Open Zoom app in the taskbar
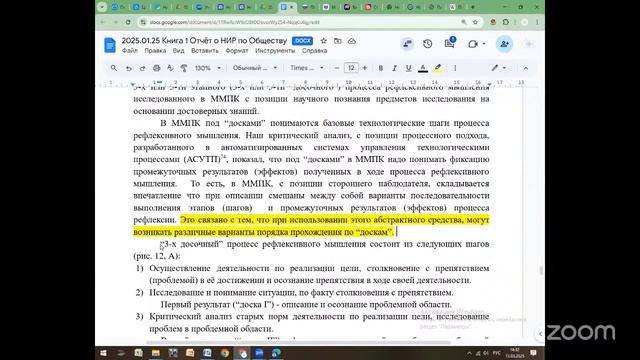 coord(259,353)
